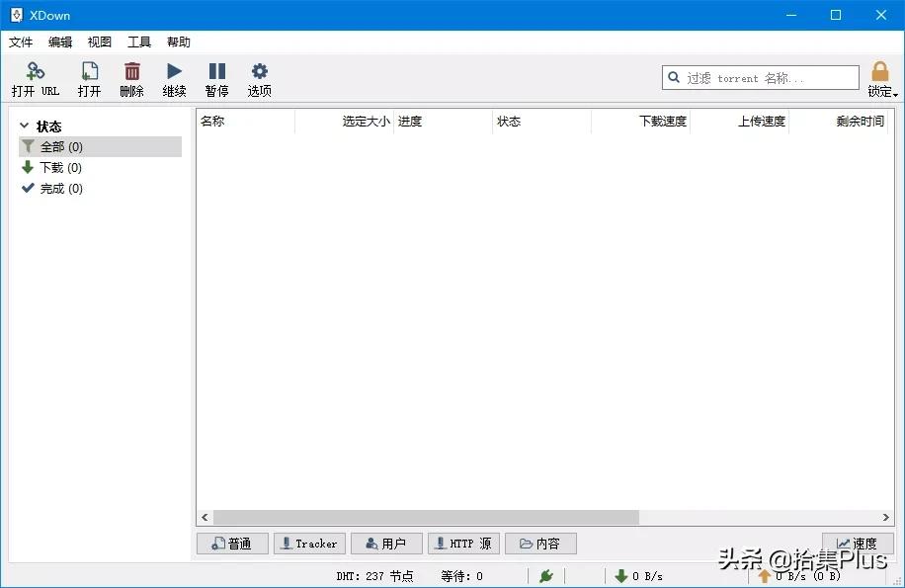905x588 pixels.
Task: Open the 工具 menu
Action: tap(138, 42)
